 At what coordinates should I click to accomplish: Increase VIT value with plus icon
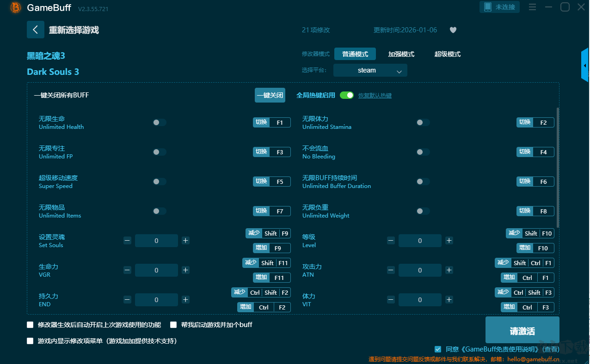(x=449, y=300)
